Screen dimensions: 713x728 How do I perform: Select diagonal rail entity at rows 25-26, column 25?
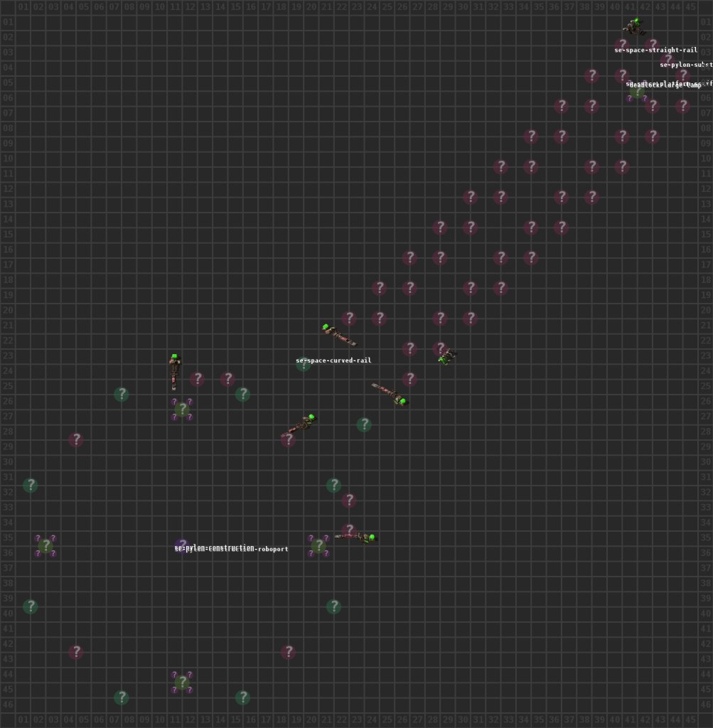pos(390,394)
